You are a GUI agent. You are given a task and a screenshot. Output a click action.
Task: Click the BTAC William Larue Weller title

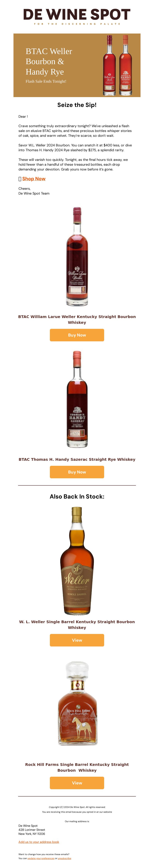click(77, 319)
